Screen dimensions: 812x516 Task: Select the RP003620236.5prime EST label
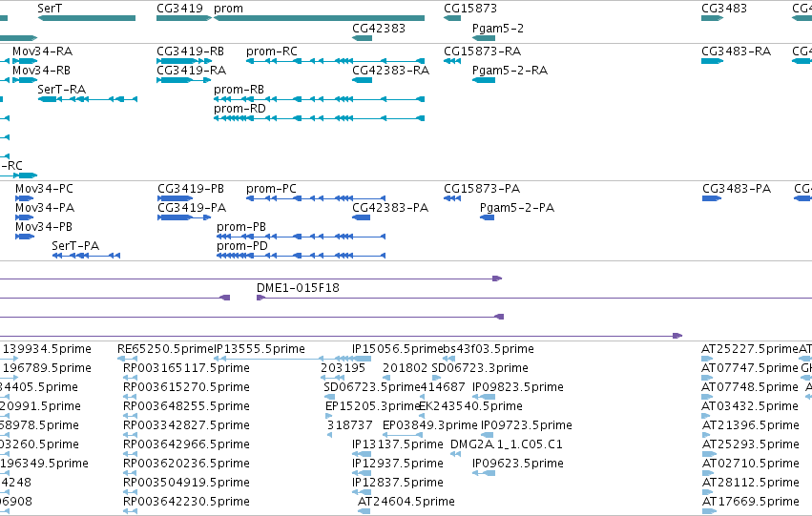[186, 464]
